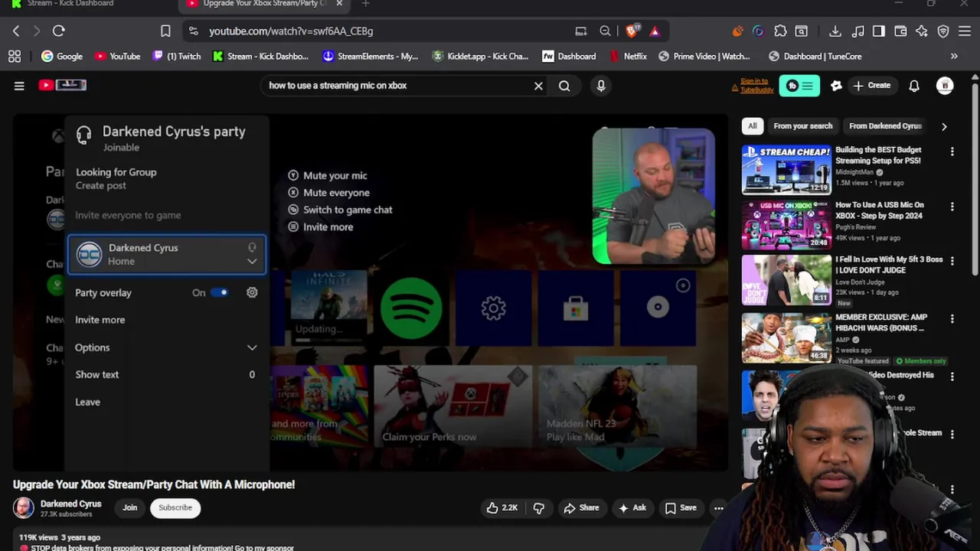Like the video showing 2.2K
The height and width of the screenshot is (551, 980).
coord(502,508)
